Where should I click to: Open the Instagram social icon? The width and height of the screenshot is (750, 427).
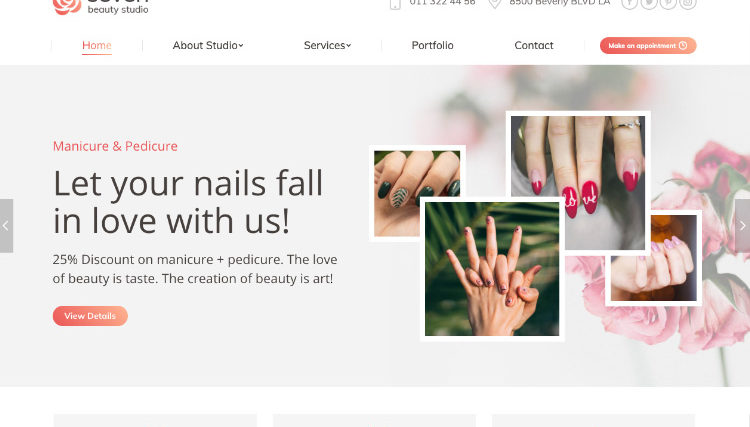click(x=688, y=3)
